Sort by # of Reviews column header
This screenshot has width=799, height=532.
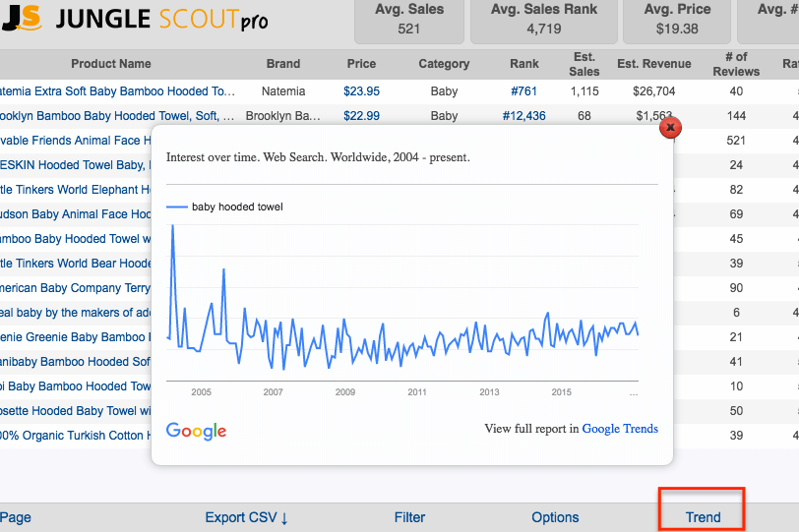click(x=736, y=64)
